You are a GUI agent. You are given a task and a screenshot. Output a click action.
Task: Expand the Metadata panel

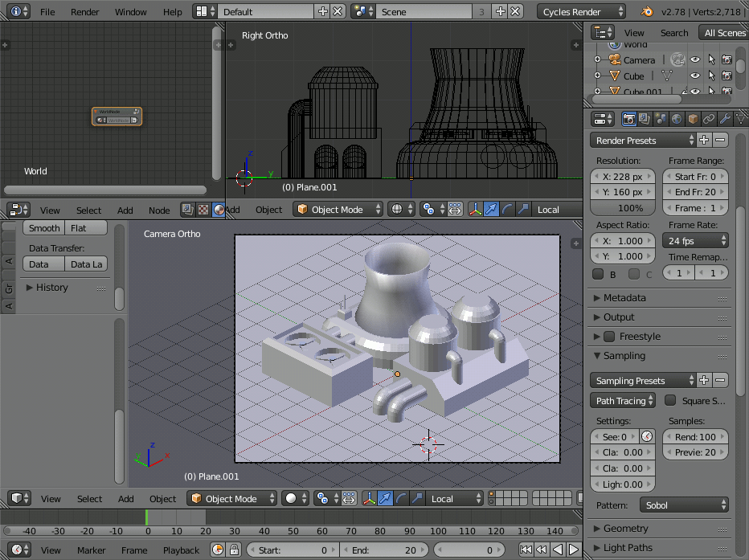click(624, 298)
